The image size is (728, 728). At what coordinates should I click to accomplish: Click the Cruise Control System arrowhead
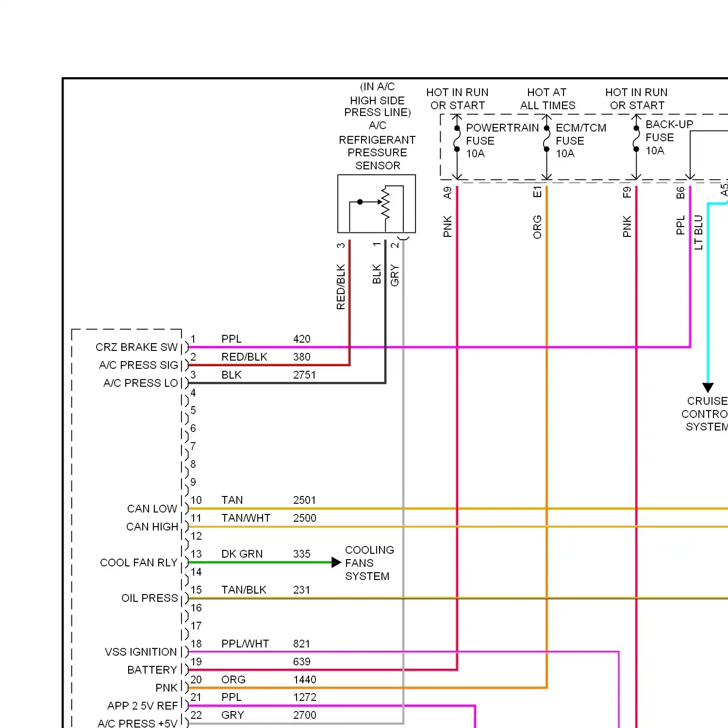tap(708, 387)
